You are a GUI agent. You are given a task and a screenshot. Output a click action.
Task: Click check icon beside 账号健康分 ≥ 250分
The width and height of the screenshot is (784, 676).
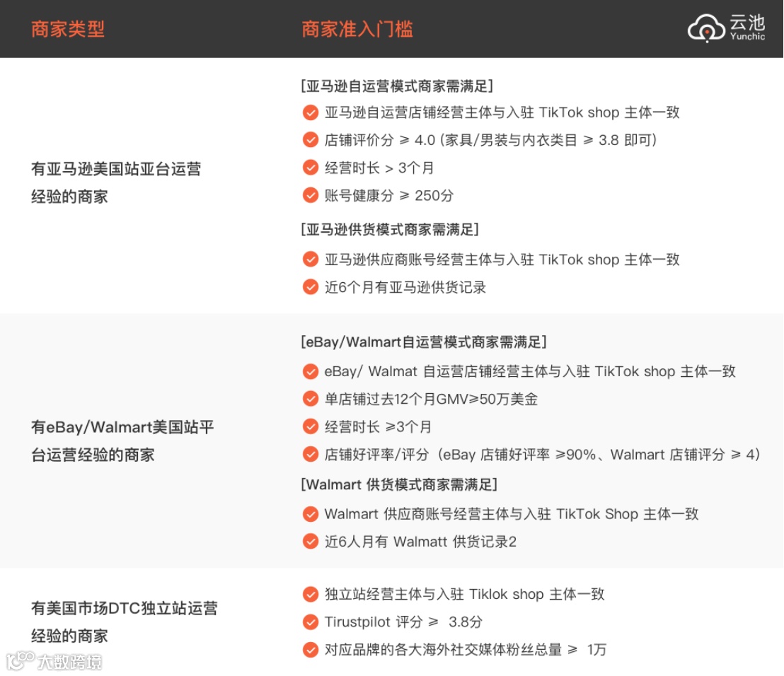pos(311,195)
